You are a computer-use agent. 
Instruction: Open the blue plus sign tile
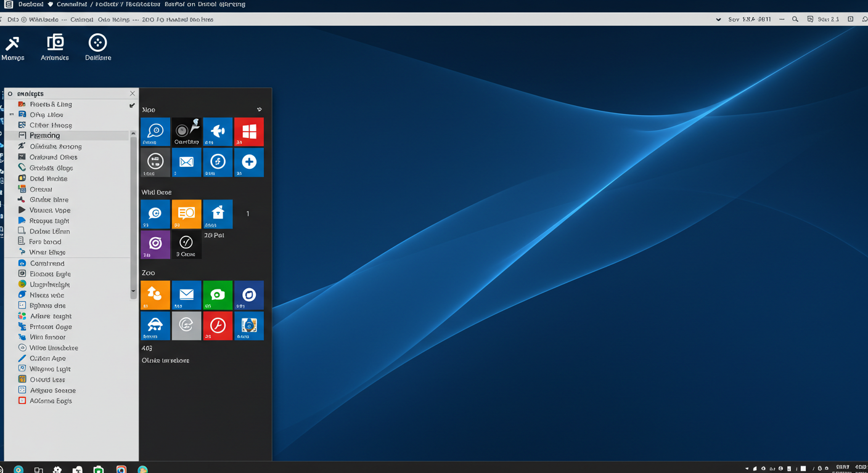point(249,162)
